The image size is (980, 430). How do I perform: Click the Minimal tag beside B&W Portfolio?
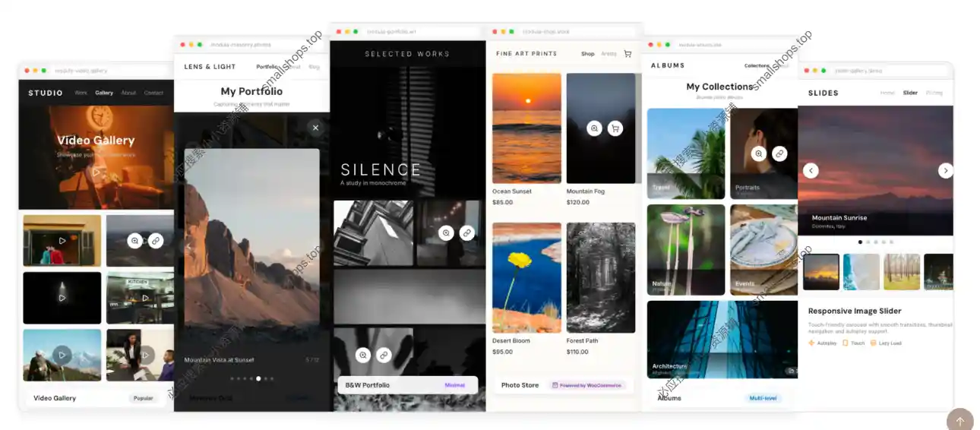[x=455, y=385]
